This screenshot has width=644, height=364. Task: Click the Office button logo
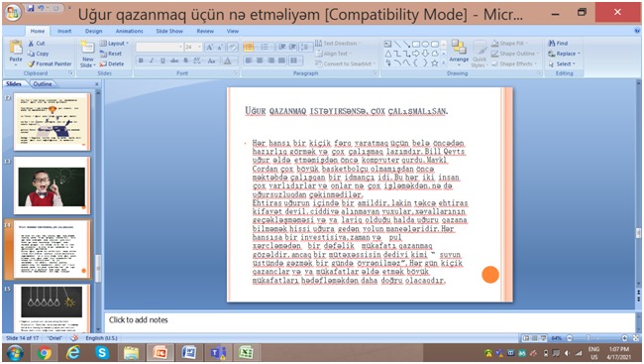pos(12,12)
